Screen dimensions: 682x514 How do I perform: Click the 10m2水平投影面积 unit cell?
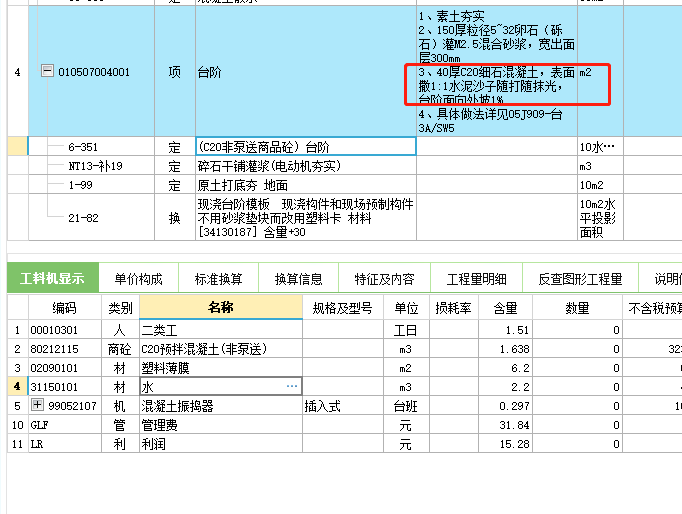pyautogui.click(x=600, y=217)
